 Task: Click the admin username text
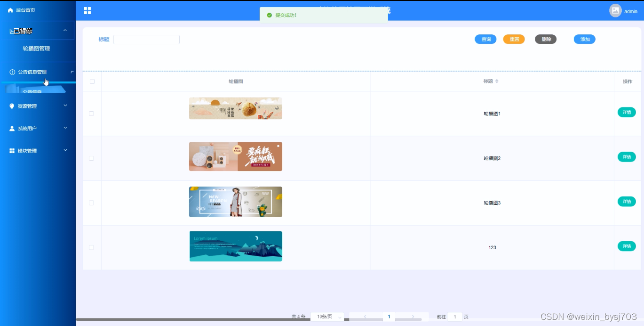631,12
